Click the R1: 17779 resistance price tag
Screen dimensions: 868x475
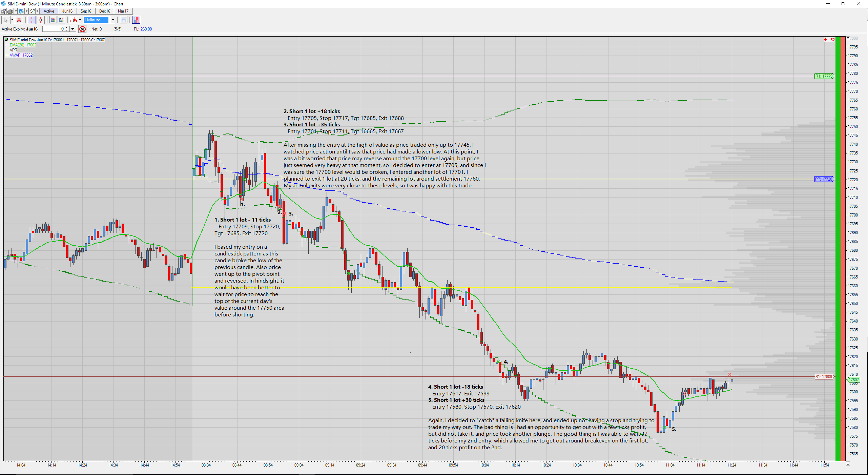(x=824, y=76)
